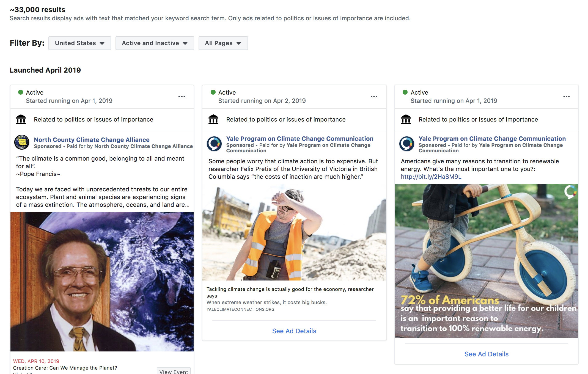Viewport: 588px width, 374px height.
Task: Click 'Creation Care: Can We Manage the Planet?' title
Action: pyautogui.click(x=65, y=368)
